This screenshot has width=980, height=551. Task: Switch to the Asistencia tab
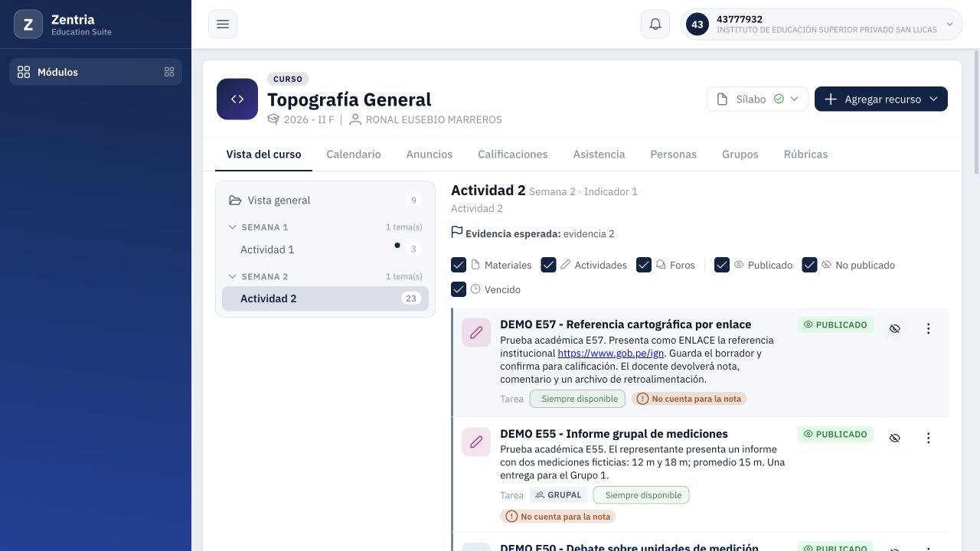tap(599, 154)
